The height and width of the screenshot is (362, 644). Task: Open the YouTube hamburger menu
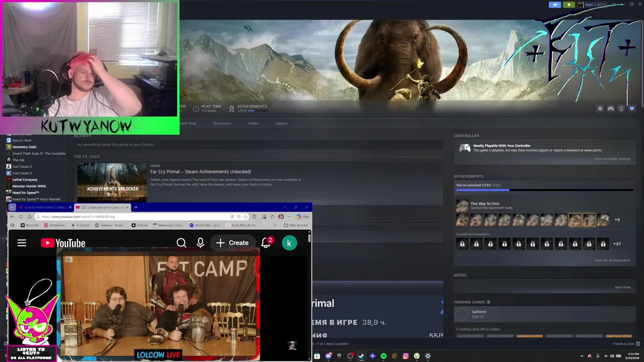tap(22, 243)
